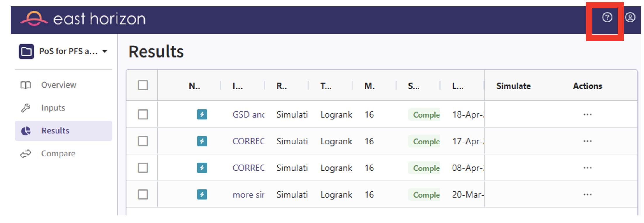The height and width of the screenshot is (223, 644).
Task: Click lightning icon in 'more sir' row
Action: (202, 194)
